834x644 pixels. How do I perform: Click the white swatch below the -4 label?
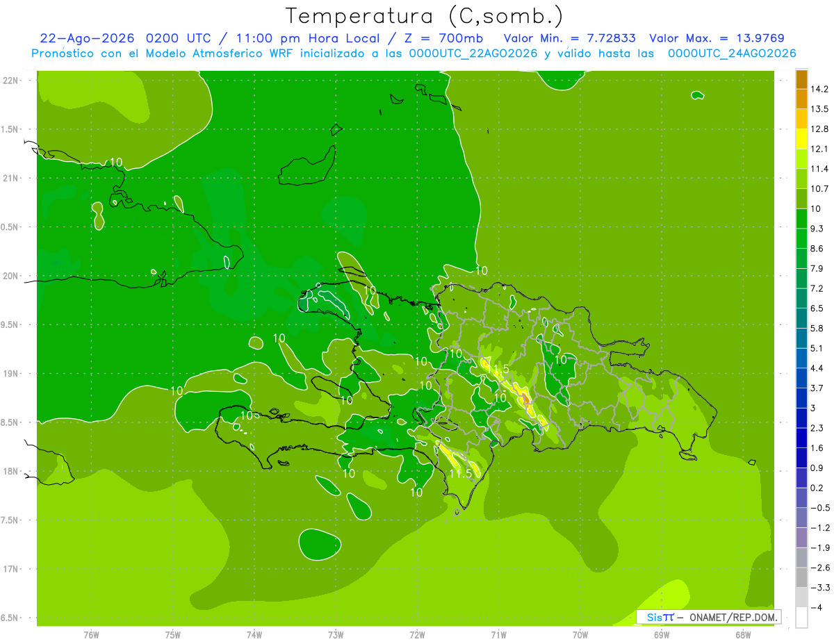[x=801, y=617]
